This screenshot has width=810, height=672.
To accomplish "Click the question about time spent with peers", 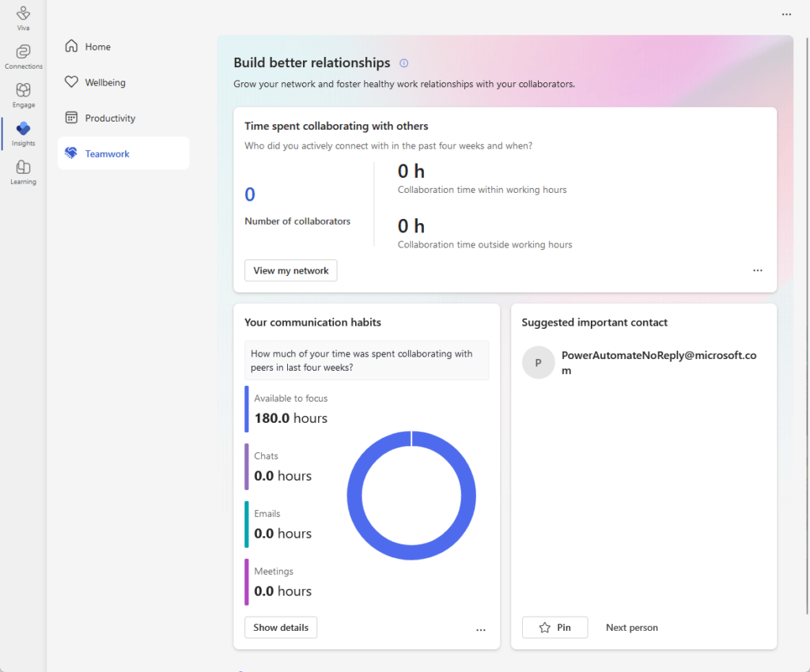I will coord(367,361).
